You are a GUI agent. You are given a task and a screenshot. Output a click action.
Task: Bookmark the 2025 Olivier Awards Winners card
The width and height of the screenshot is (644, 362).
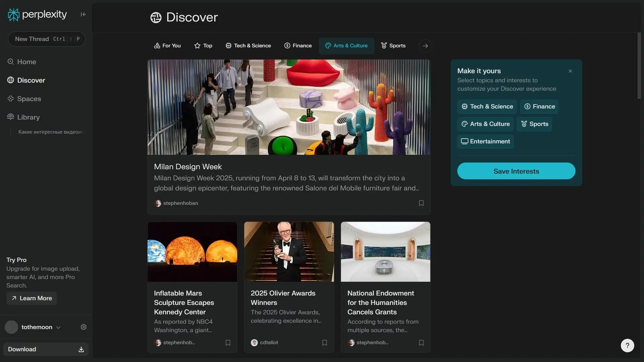pyautogui.click(x=324, y=343)
